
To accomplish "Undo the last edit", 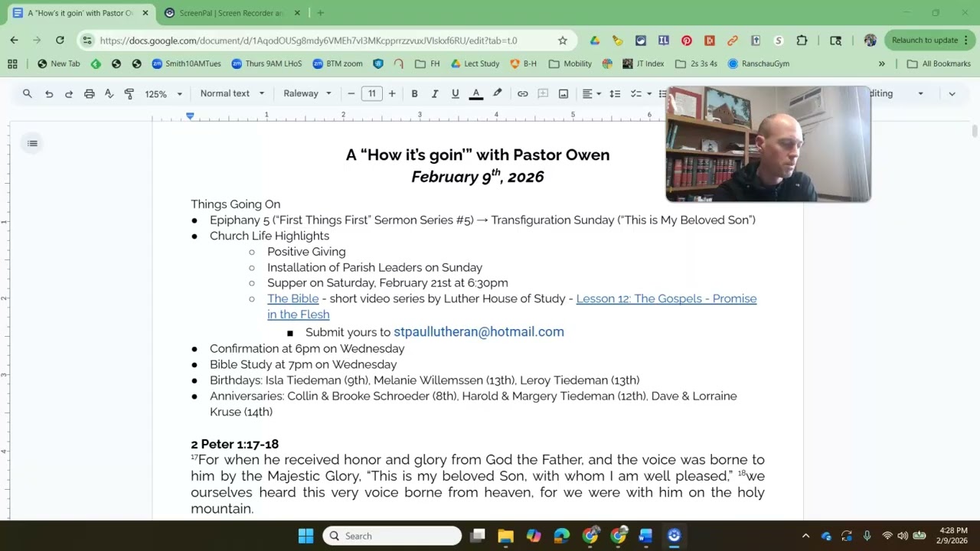I will pos(49,93).
